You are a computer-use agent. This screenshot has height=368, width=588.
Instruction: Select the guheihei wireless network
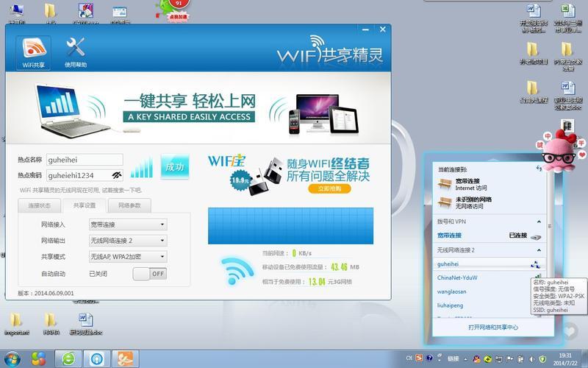click(489, 264)
